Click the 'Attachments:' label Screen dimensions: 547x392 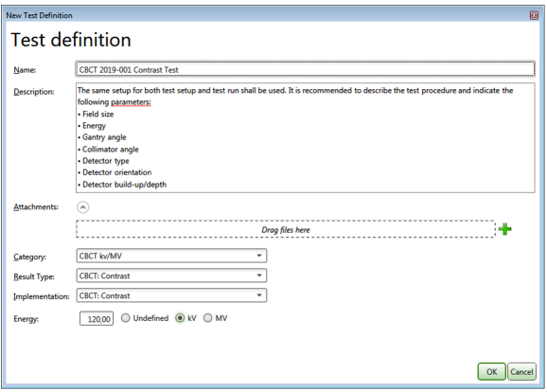[x=36, y=207]
